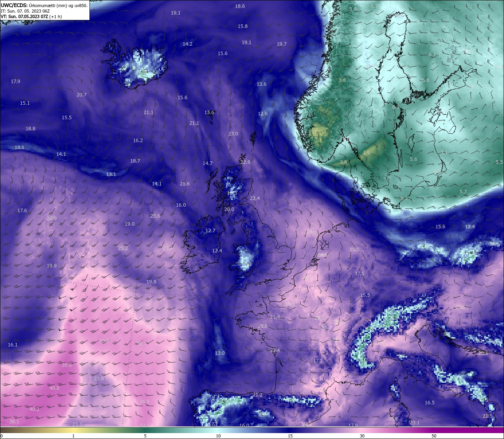Click the 19.0 value label
Screen dimensions: 504x439
pyautogui.click(x=130, y=224)
